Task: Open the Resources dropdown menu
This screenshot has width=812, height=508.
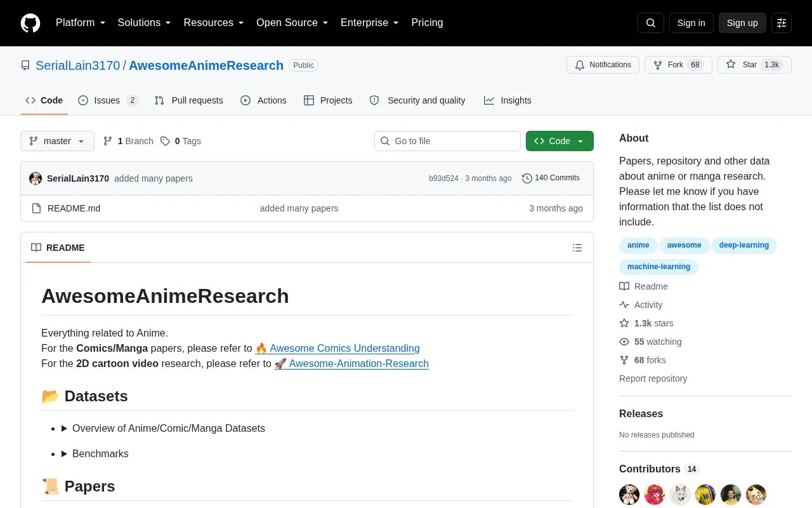Action: (x=214, y=23)
